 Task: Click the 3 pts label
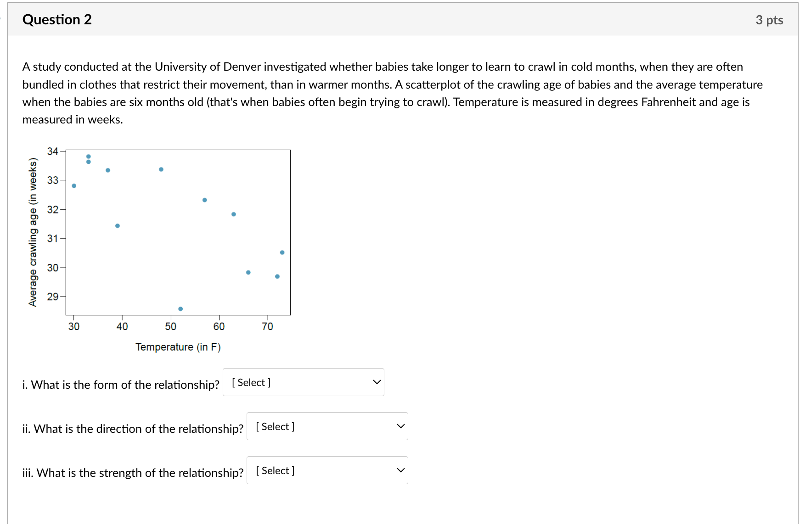[x=769, y=20]
